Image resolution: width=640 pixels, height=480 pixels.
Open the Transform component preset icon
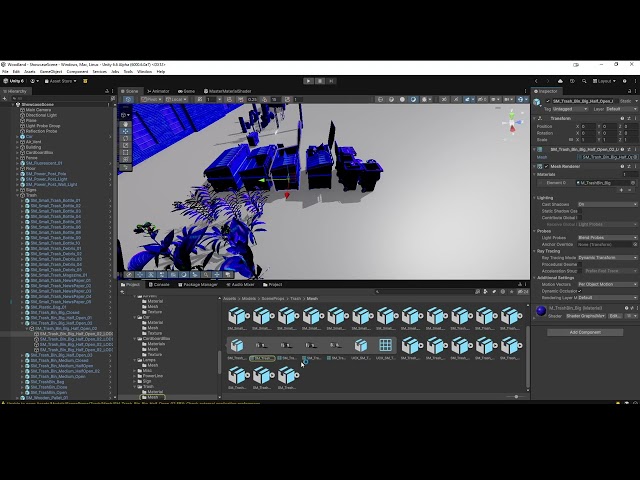pyautogui.click(x=629, y=118)
